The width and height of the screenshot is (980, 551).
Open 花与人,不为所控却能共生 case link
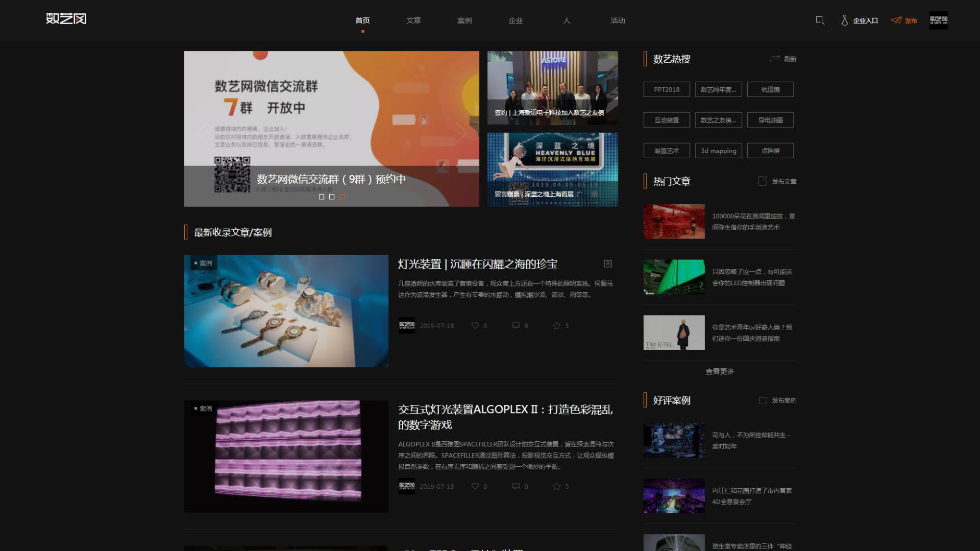pyautogui.click(x=751, y=440)
